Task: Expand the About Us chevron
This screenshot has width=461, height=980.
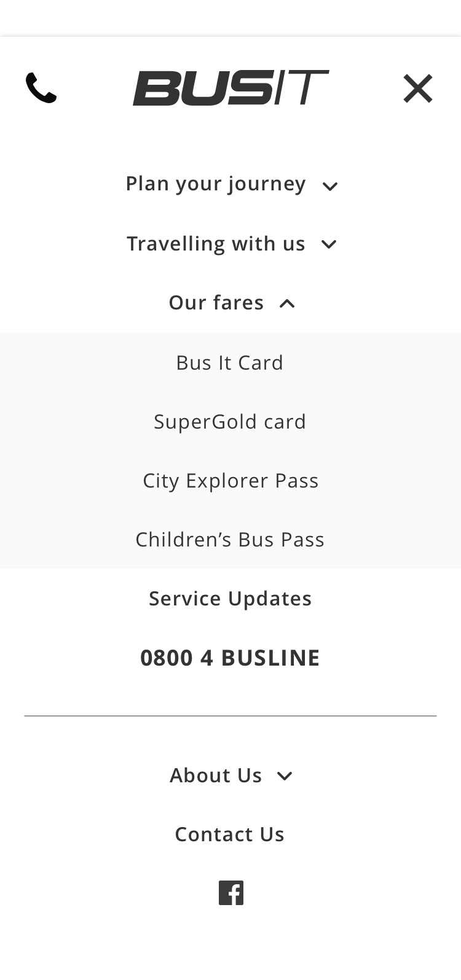Action: (x=285, y=776)
